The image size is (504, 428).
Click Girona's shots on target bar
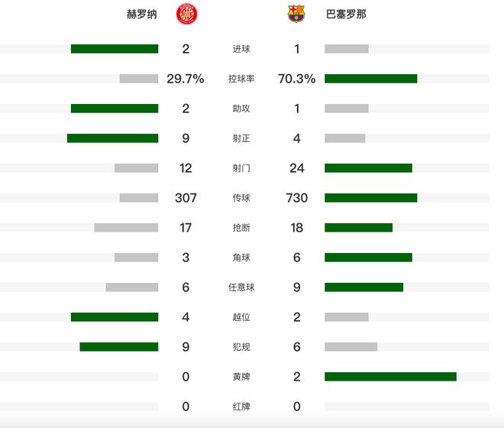pos(112,138)
